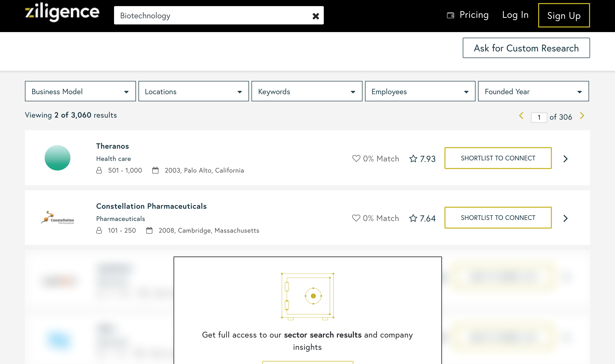Open the Employees filter dropdown
The image size is (615, 364).
(420, 91)
